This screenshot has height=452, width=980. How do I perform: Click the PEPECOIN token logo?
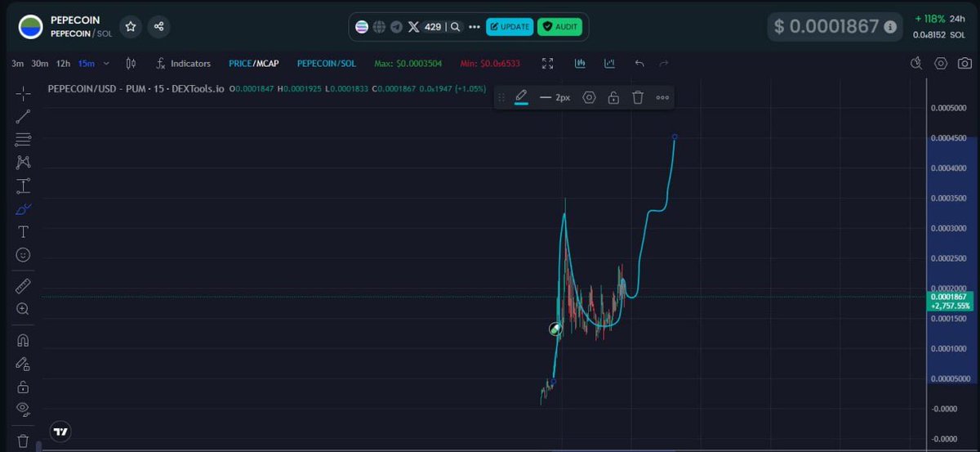coord(30,27)
